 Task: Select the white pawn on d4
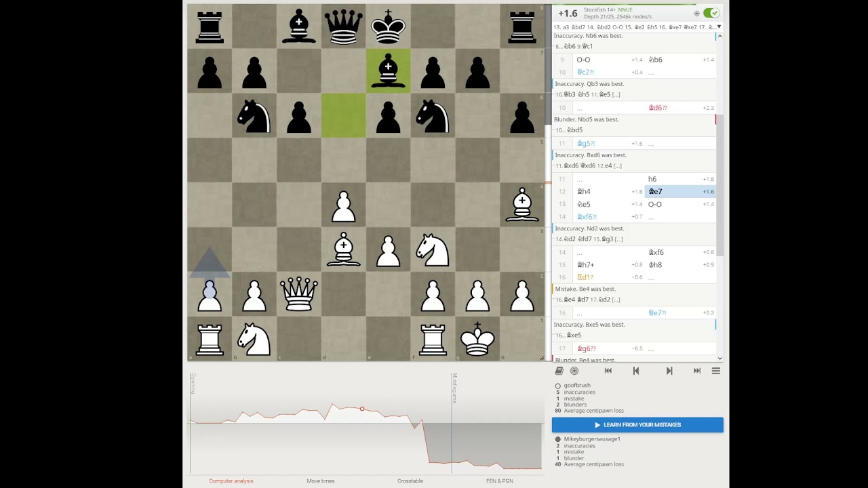pos(343,205)
